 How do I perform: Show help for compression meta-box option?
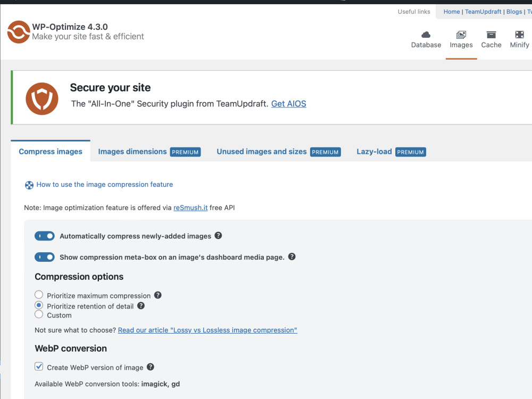(x=292, y=256)
